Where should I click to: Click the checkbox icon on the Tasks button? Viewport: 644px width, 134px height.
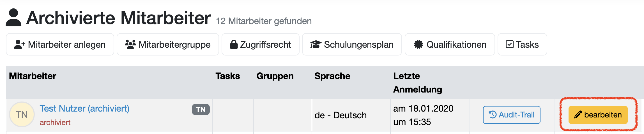point(509,44)
